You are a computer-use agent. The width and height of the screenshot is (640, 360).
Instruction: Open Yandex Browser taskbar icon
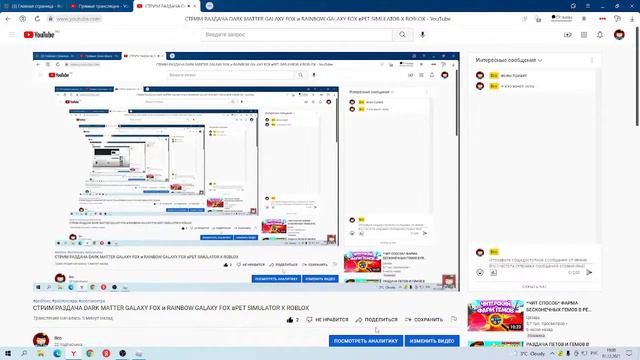click(73, 353)
